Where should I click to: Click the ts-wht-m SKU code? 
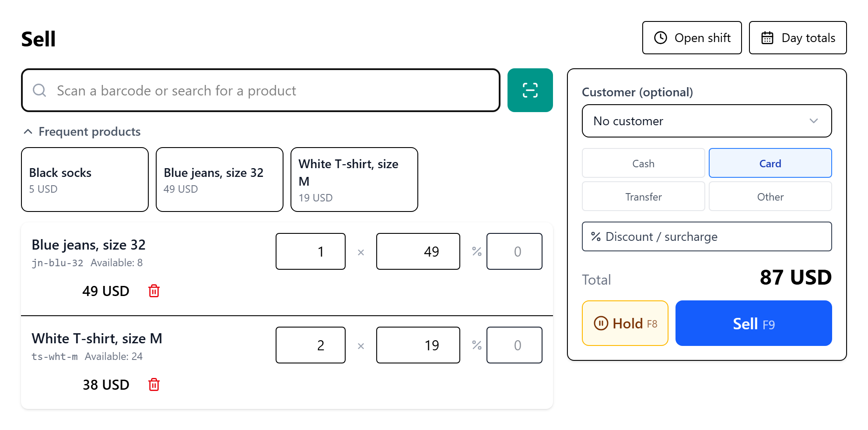coord(55,356)
